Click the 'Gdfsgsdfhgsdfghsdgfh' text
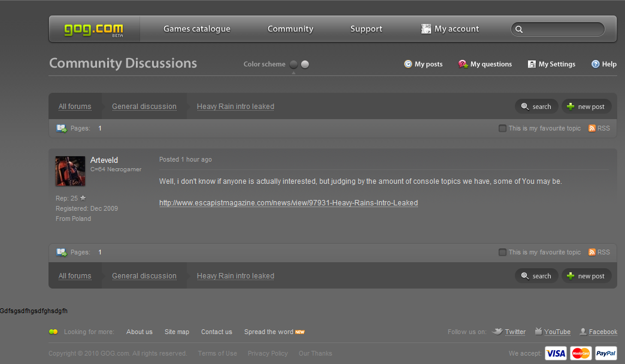Image resolution: width=625 pixels, height=364 pixels. click(34, 311)
